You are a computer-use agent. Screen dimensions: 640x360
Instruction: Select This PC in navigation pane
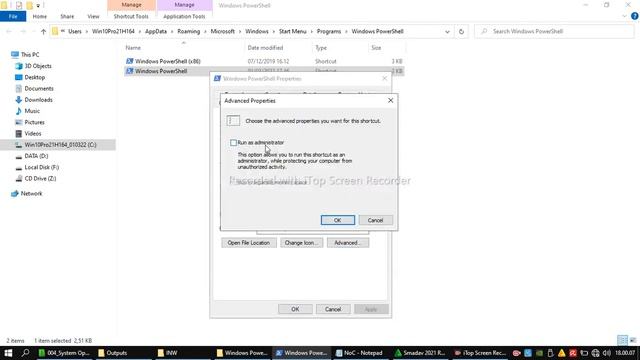[x=30, y=54]
